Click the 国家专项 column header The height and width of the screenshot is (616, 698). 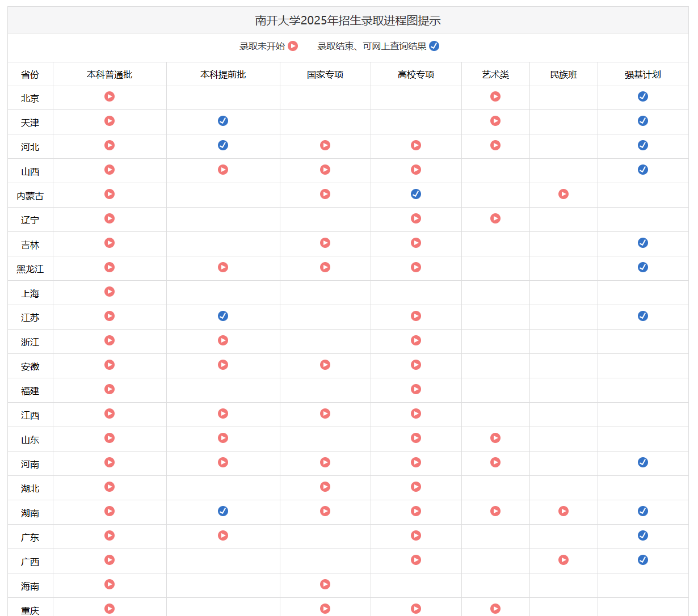click(x=325, y=74)
